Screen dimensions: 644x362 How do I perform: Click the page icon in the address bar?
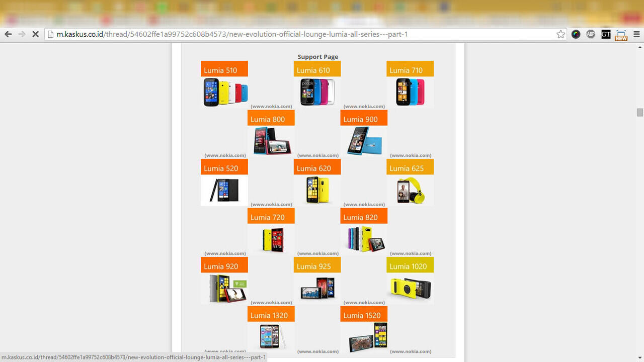tap(51, 34)
